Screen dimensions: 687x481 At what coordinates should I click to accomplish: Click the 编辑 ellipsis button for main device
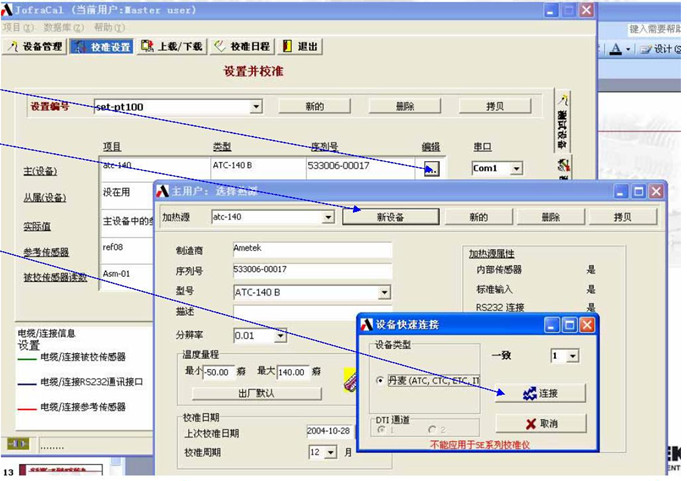430,169
